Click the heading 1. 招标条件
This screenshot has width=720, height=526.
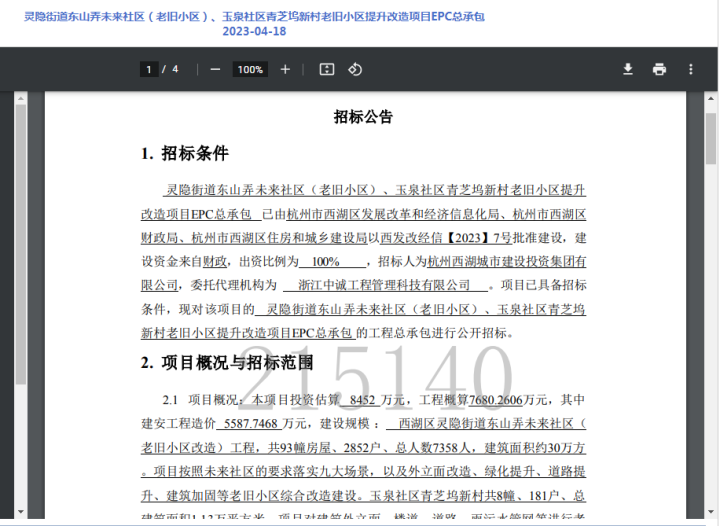click(x=185, y=153)
